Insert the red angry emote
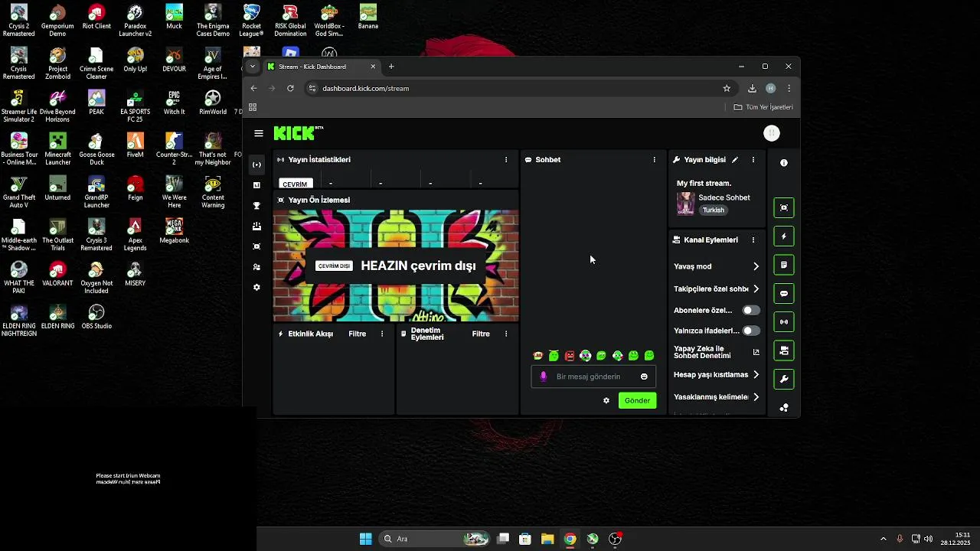 pyautogui.click(x=570, y=356)
